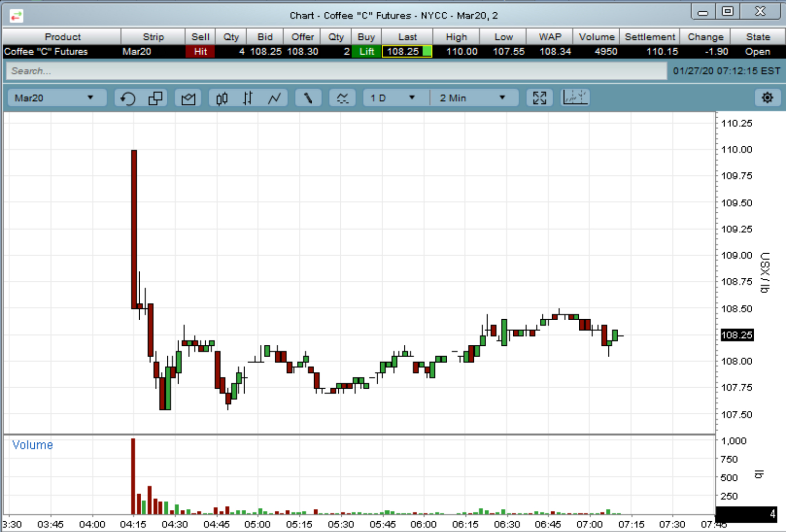Click the refresh chart icon
This screenshot has width=786, height=532.
click(x=128, y=98)
